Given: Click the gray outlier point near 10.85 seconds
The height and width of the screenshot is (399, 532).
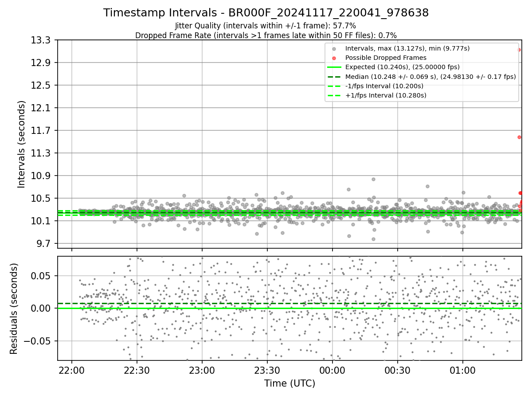Looking at the screenshot, I should coord(373,179).
